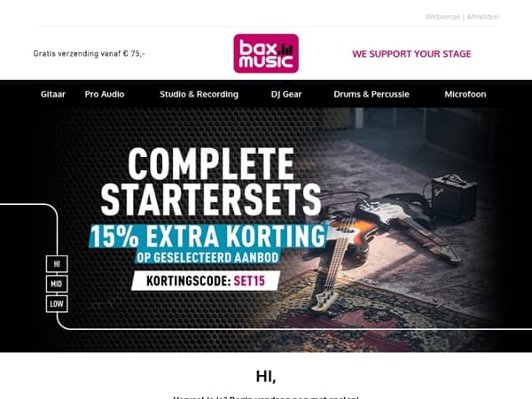Click the Kortingscode SET15 label
The width and height of the screenshot is (532, 399).
tap(206, 280)
